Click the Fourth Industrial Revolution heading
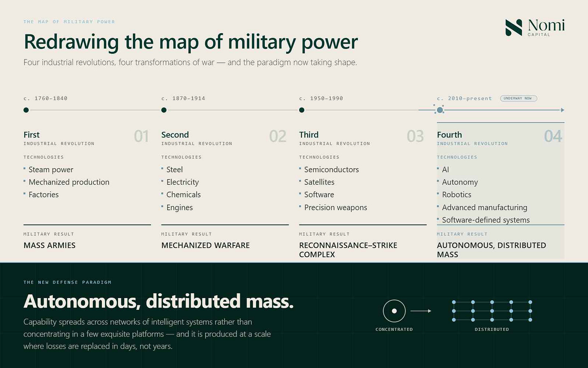The width and height of the screenshot is (588, 368). 472,138
